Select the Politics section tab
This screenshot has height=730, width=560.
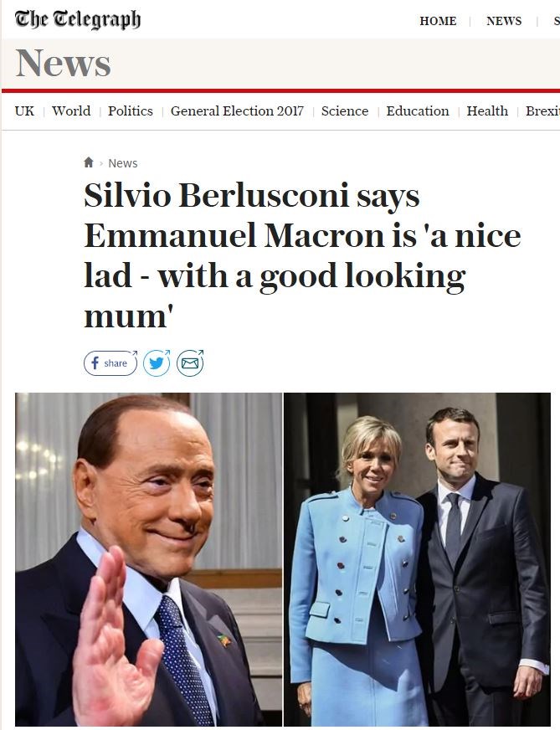pyautogui.click(x=131, y=111)
